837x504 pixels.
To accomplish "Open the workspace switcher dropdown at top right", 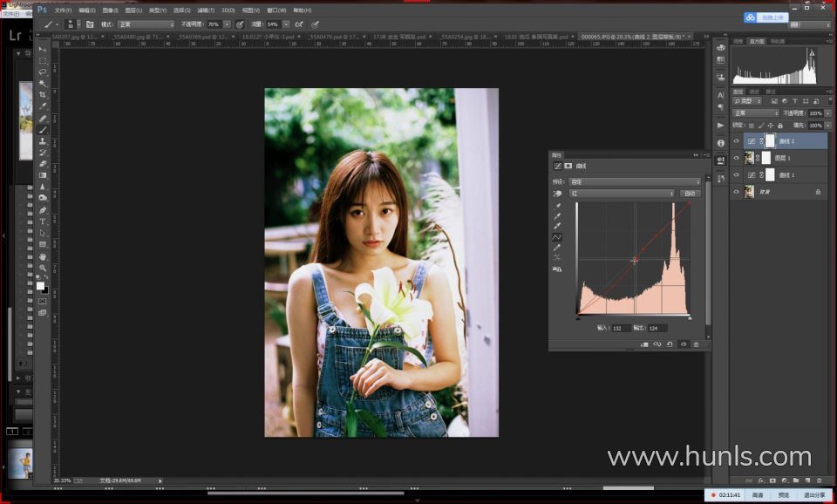I will 810,24.
